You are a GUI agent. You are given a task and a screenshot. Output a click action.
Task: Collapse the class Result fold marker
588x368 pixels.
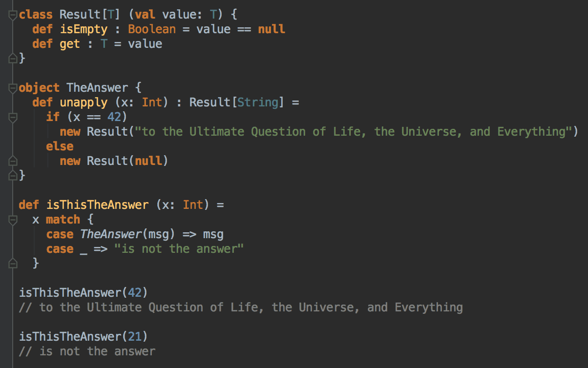[x=13, y=15]
